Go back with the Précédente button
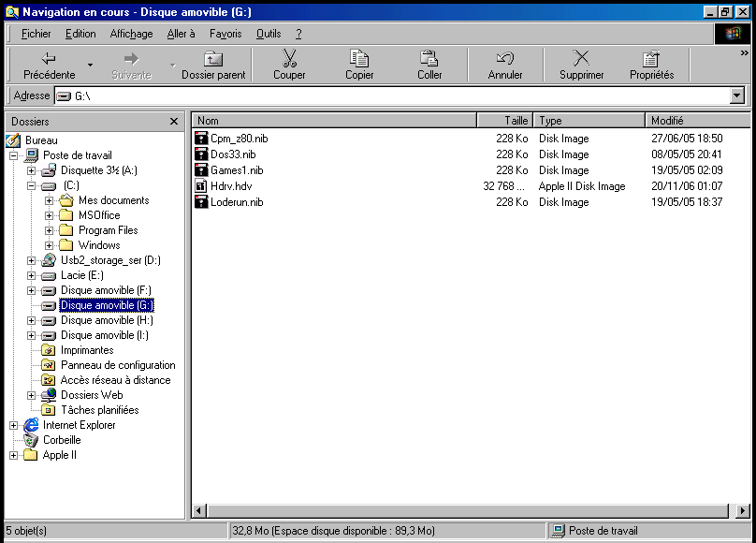The image size is (756, 543). 49,65
